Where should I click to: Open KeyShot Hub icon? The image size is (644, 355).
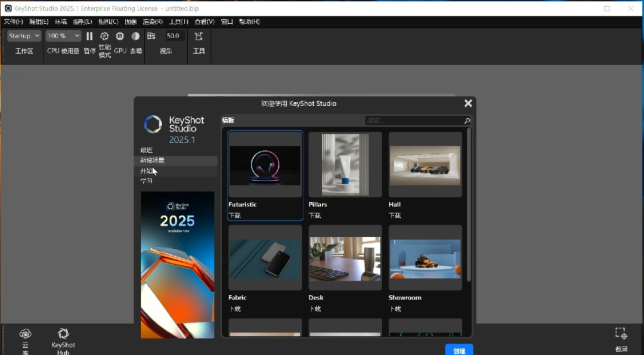[x=63, y=334]
